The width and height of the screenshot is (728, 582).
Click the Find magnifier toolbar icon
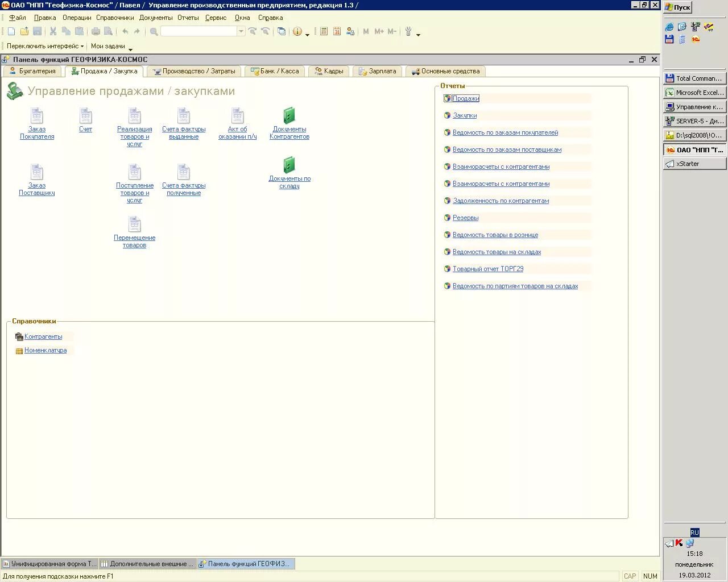click(x=154, y=31)
